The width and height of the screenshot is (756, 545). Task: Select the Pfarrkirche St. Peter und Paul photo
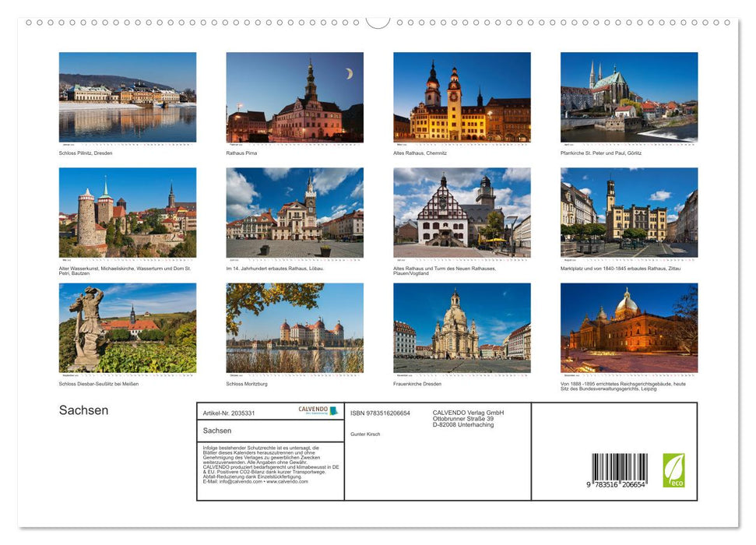click(629, 97)
